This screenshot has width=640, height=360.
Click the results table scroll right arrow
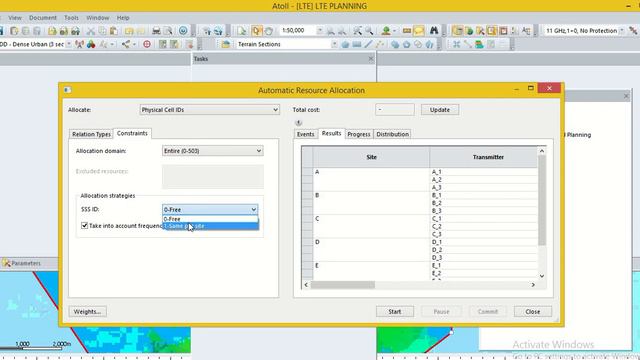pos(533,285)
